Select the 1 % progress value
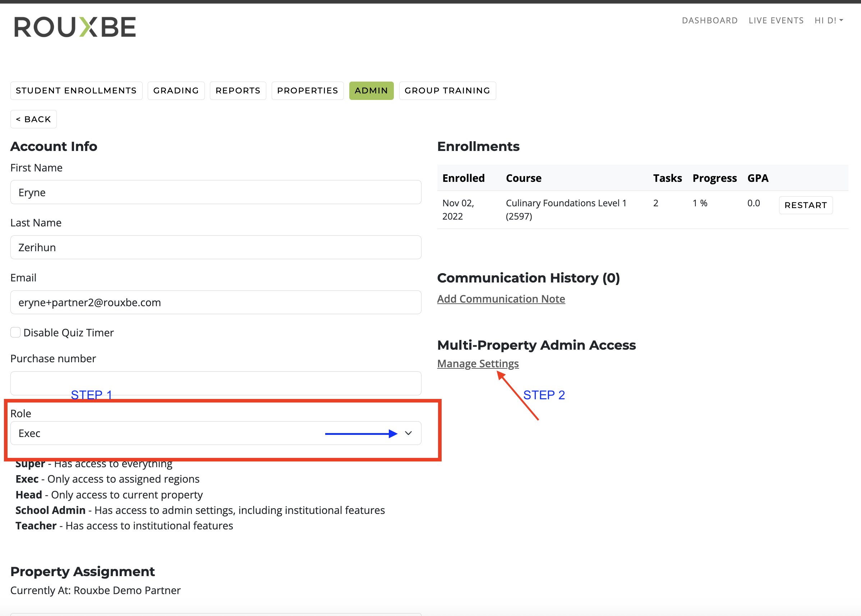Screen dimensions: 861x616 (700, 203)
